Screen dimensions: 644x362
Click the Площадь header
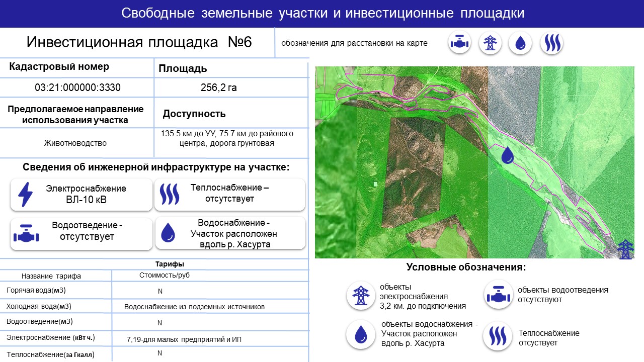183,69
